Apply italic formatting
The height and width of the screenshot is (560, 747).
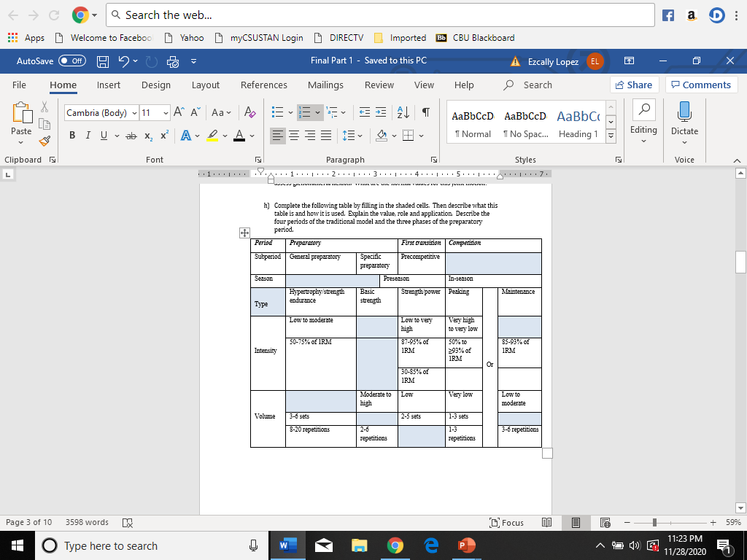point(88,135)
